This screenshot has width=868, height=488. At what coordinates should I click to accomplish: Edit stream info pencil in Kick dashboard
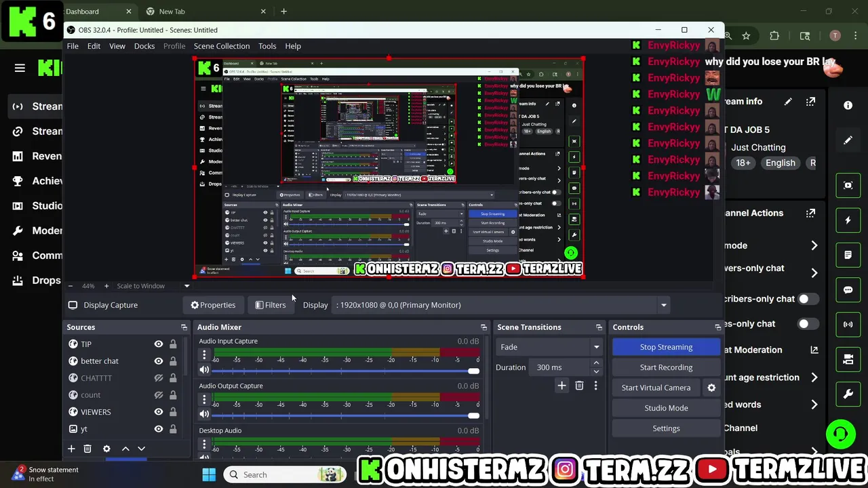click(788, 102)
